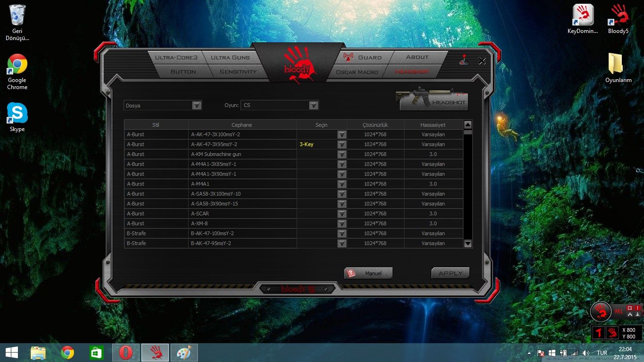Click the table scrollbar up arrow
Image resolution: width=644 pixels, height=362 pixels.
pyautogui.click(x=468, y=125)
